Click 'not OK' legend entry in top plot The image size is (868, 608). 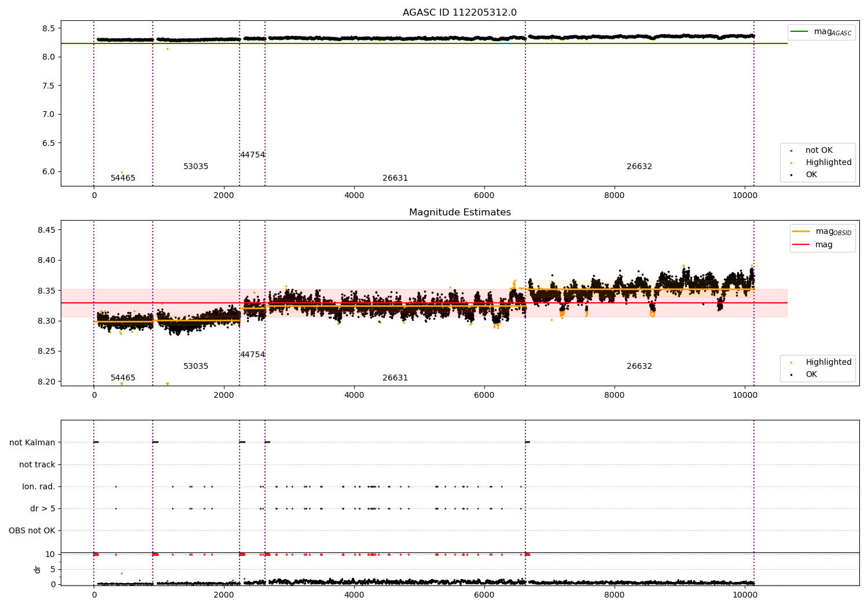pyautogui.click(x=819, y=151)
